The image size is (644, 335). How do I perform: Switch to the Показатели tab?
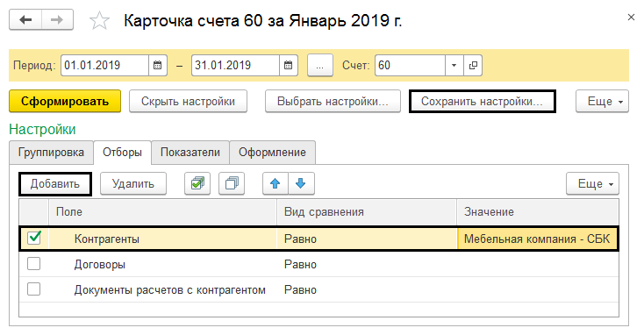[190, 153]
